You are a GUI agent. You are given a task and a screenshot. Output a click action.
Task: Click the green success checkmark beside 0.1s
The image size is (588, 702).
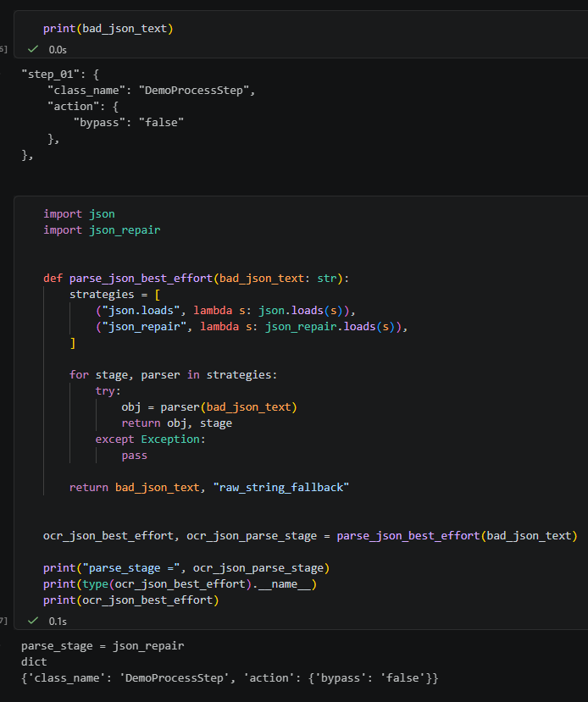(33, 621)
